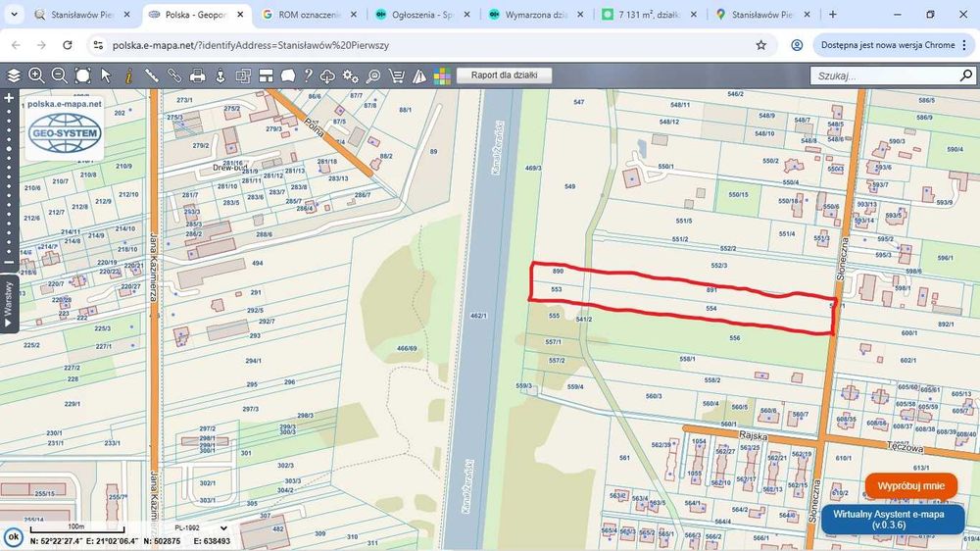Click the plus on zoom slider
This screenshot has height=551, width=980.
9,98
